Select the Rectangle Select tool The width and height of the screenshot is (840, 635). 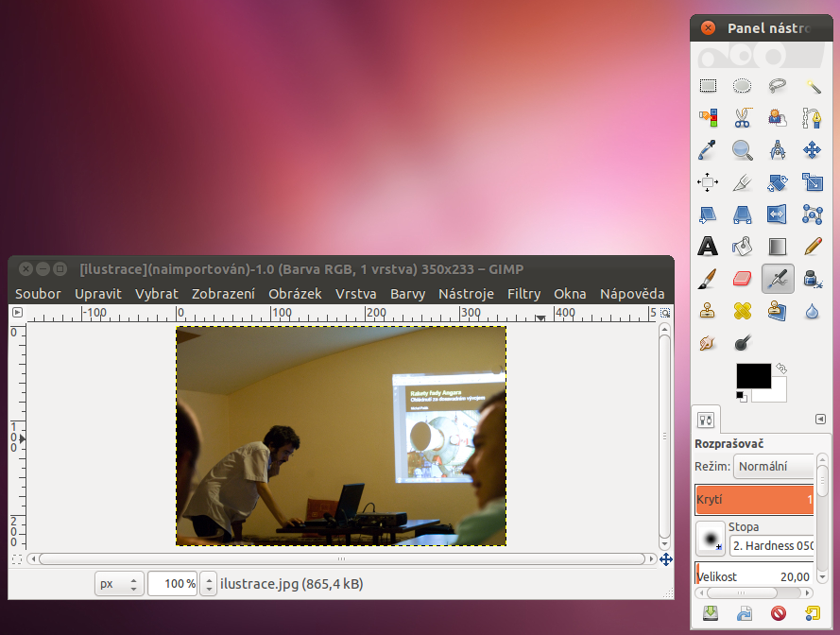pos(708,86)
